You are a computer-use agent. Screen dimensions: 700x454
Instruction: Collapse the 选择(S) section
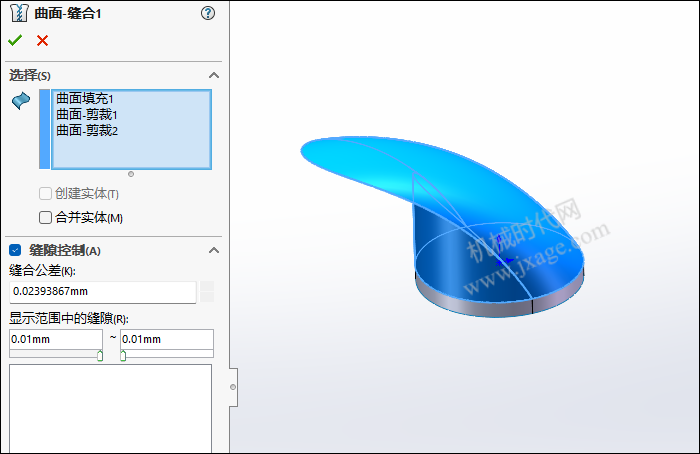pyautogui.click(x=214, y=75)
